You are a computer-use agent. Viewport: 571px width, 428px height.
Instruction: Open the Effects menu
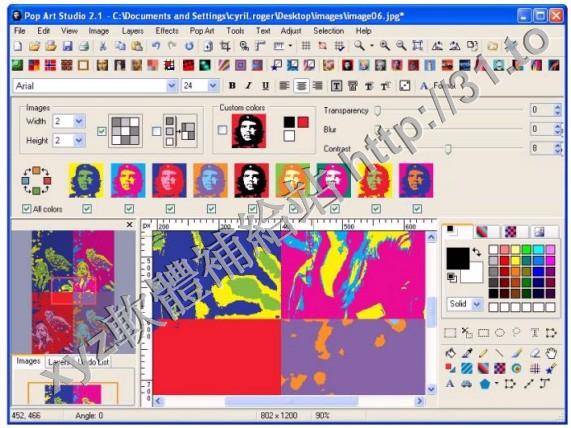[167, 31]
